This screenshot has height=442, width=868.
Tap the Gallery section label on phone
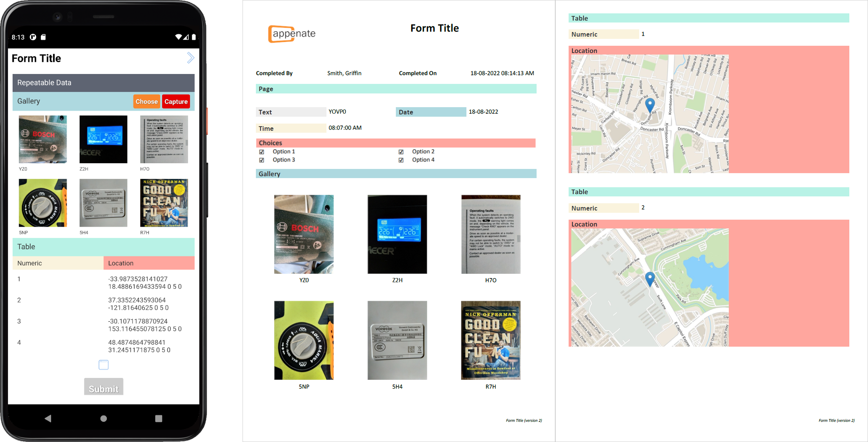pos(29,101)
